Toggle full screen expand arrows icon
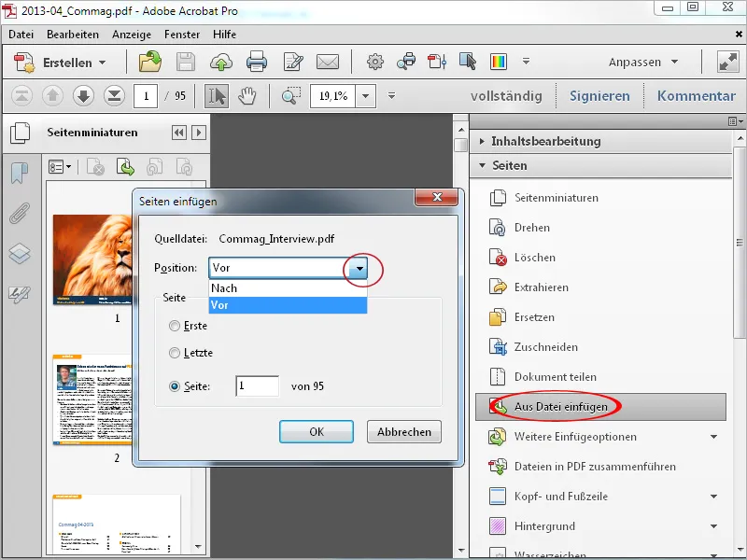 click(x=728, y=62)
